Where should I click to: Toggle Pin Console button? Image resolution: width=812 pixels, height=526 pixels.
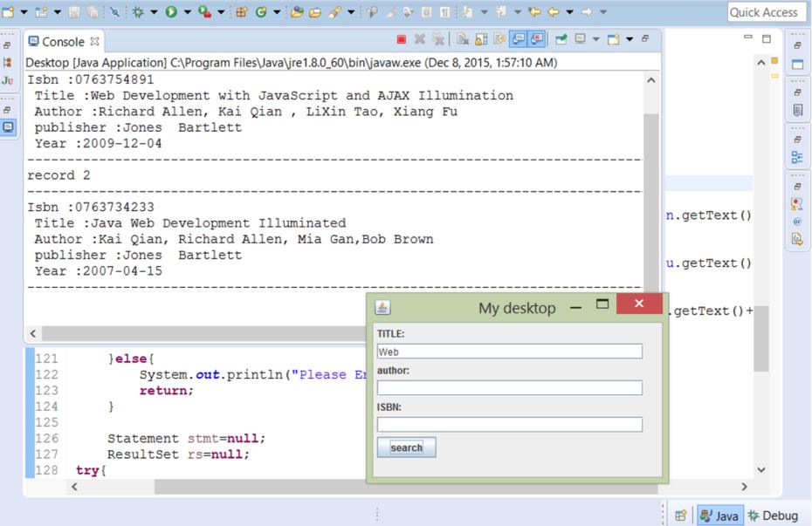click(x=560, y=40)
